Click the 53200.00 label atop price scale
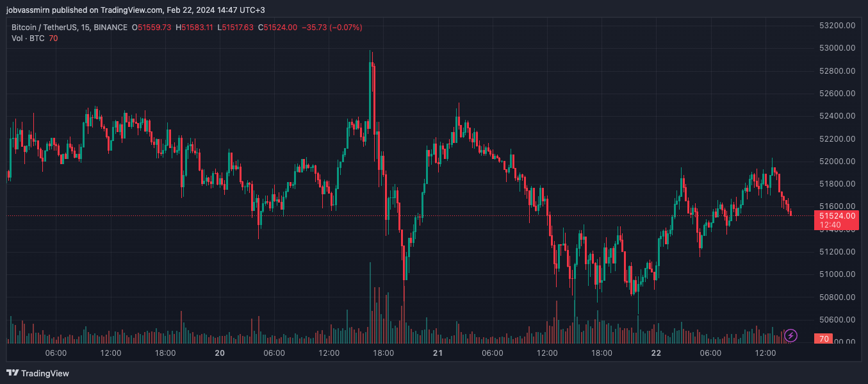Viewport: 868px width, 384px height. coord(837,26)
